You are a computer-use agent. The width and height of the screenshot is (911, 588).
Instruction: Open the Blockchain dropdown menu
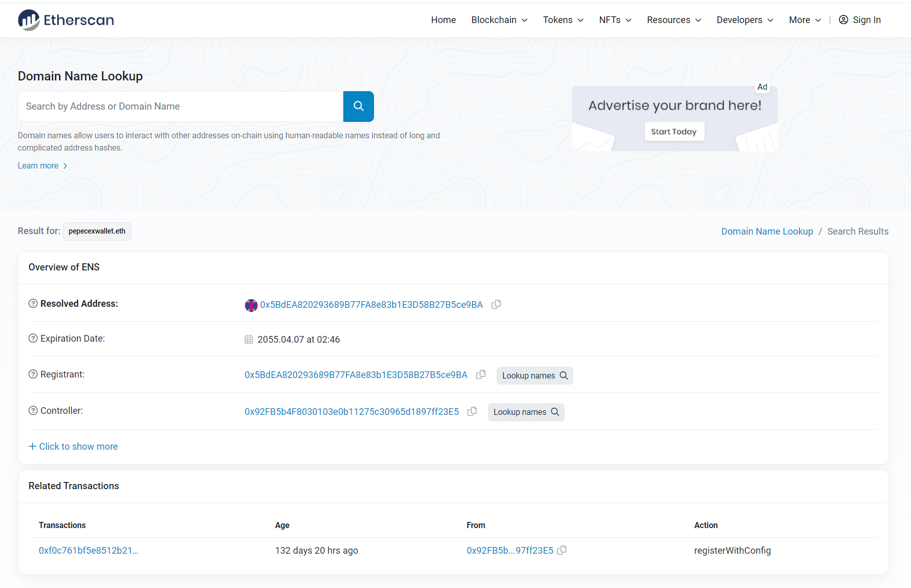pos(499,20)
